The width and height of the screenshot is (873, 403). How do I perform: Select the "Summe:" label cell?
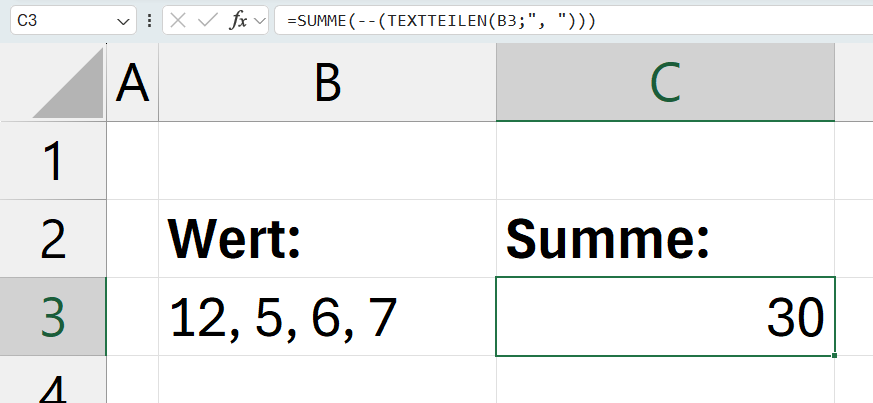665,239
